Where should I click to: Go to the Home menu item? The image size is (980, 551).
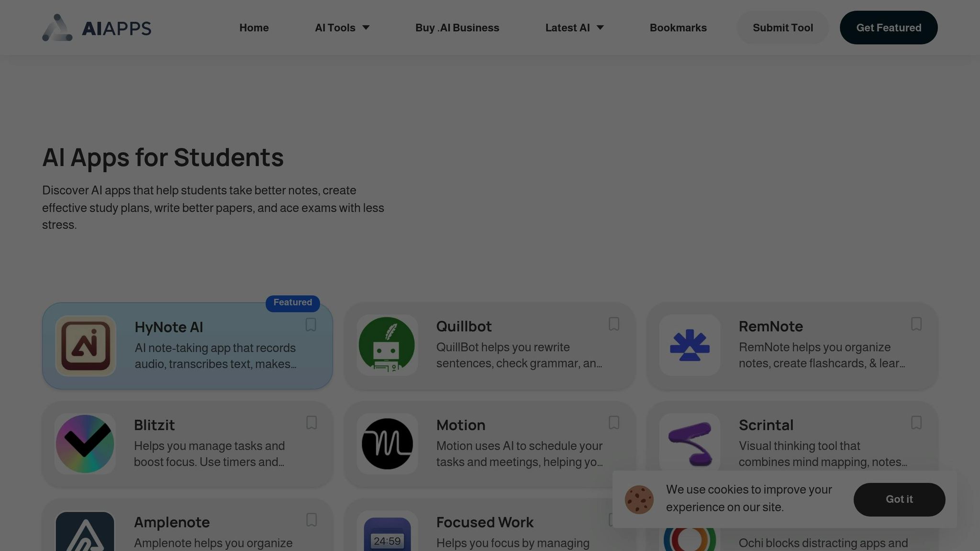coord(254,28)
